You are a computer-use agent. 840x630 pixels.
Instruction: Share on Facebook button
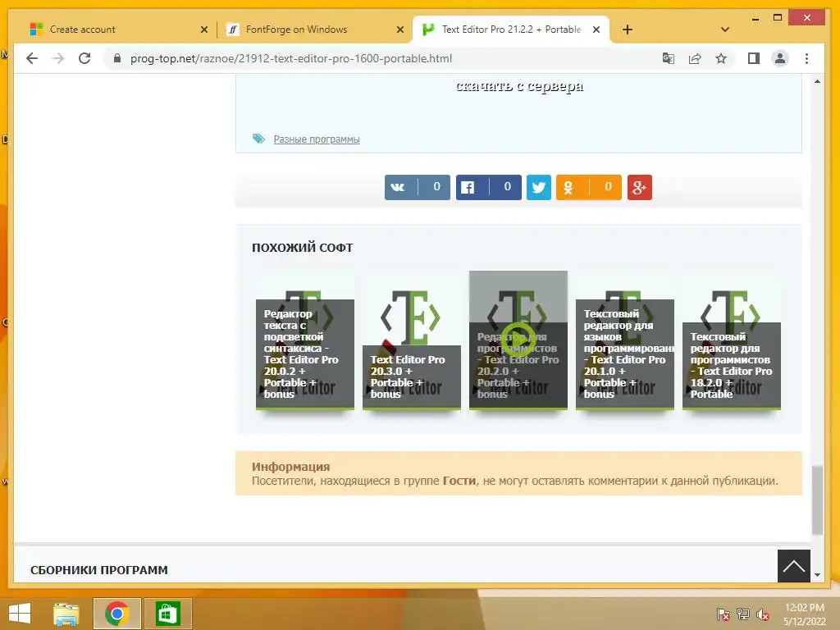(489, 187)
